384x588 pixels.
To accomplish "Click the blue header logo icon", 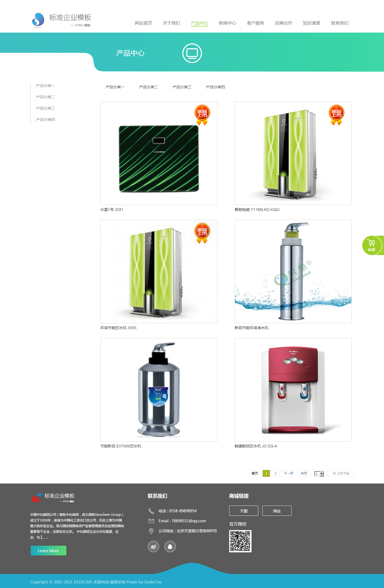I will pos(38,20).
